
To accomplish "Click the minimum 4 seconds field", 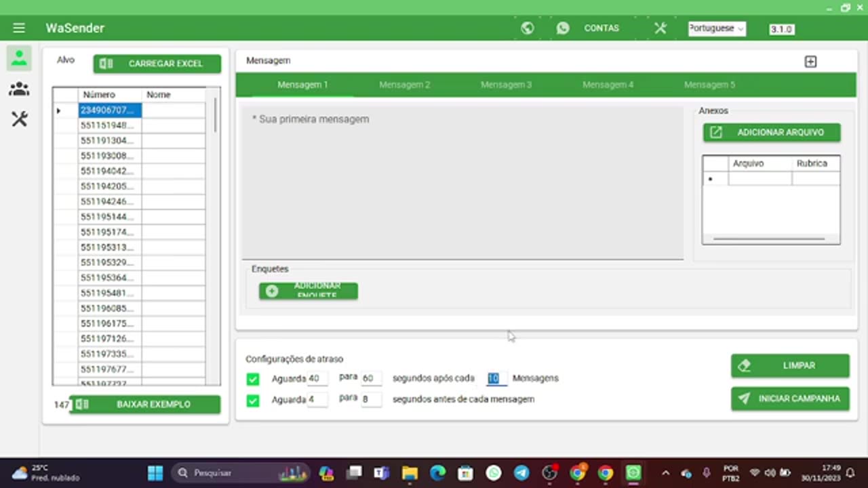I will tap(317, 399).
